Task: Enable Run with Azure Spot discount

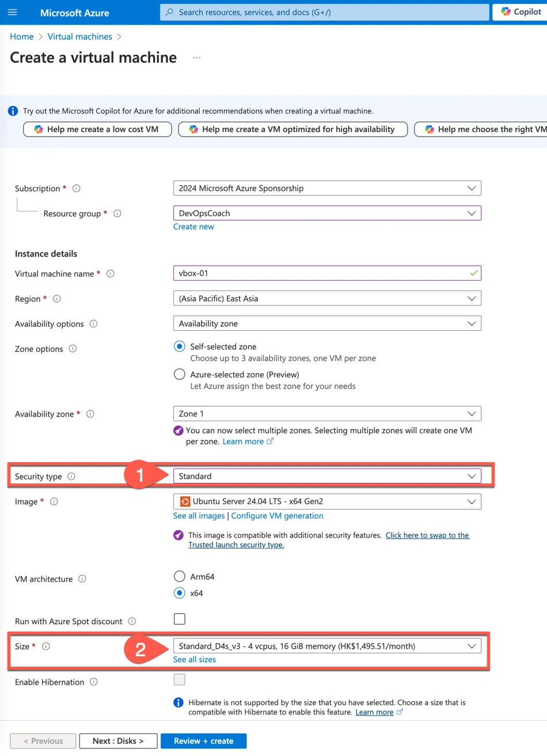Action: point(180,619)
